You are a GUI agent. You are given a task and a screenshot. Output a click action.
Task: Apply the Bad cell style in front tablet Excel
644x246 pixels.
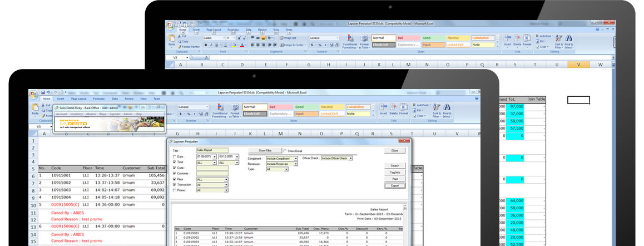point(280,107)
